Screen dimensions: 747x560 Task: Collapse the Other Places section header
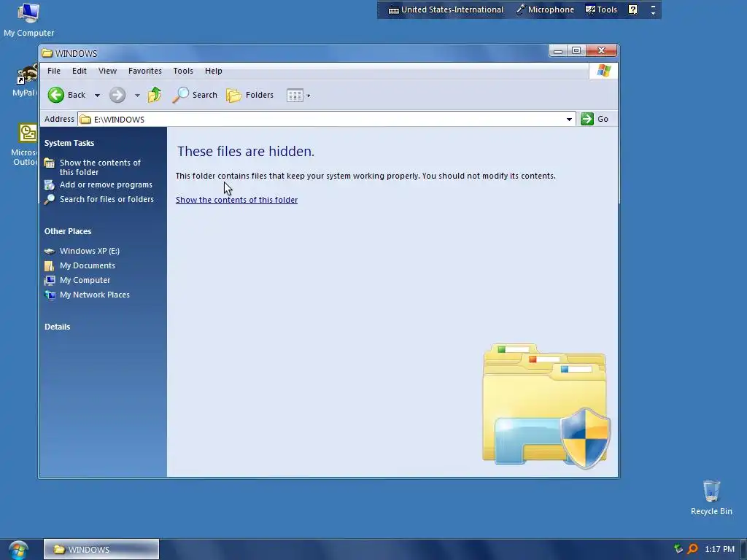(x=68, y=231)
